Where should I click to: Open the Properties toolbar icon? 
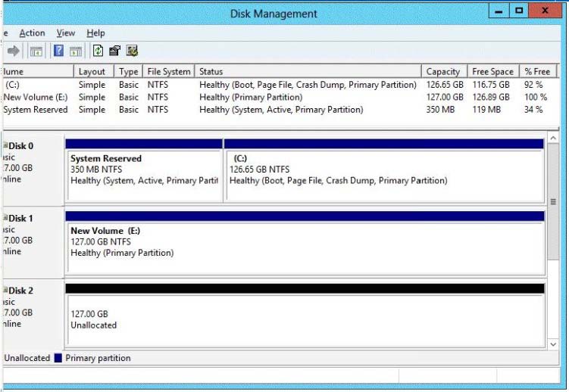[x=114, y=51]
